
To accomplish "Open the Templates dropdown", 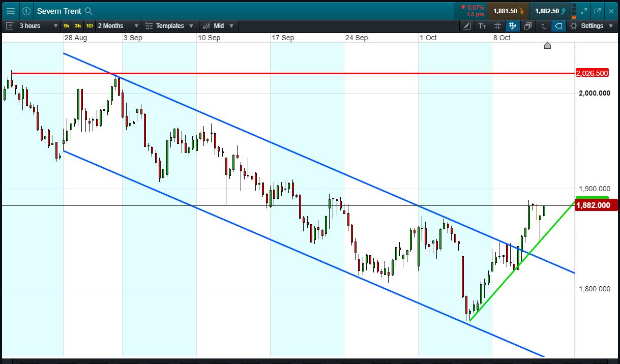I will (169, 26).
